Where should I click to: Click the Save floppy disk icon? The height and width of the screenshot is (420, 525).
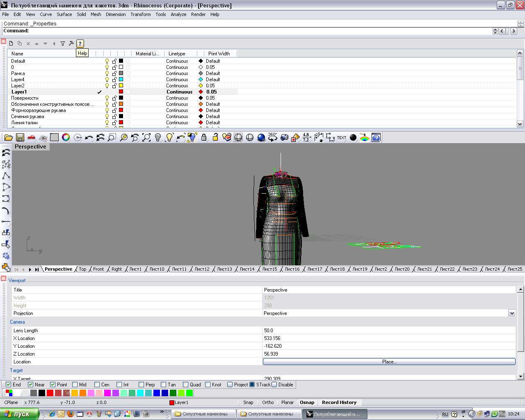coord(20,138)
